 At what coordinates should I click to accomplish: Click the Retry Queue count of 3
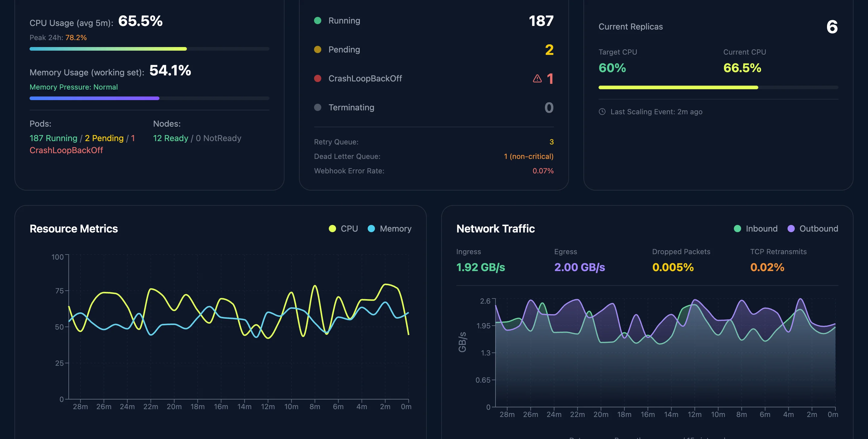click(552, 142)
